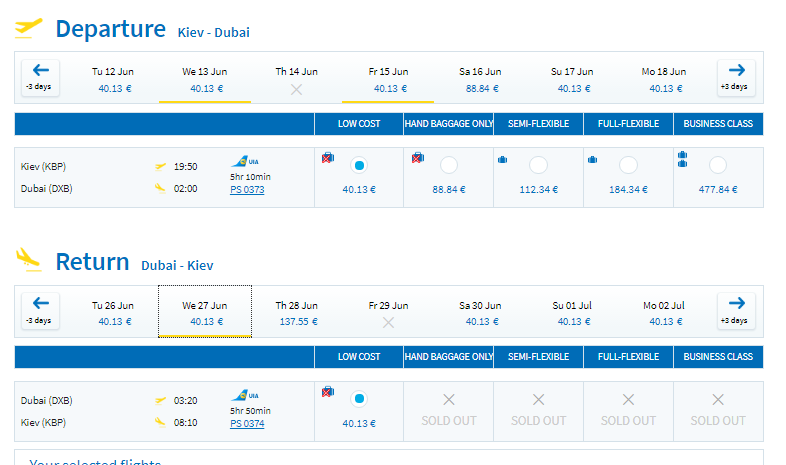Choose departure date Su 17 Jun
Image resolution: width=786 pixels, height=465 pixels.
[572, 80]
